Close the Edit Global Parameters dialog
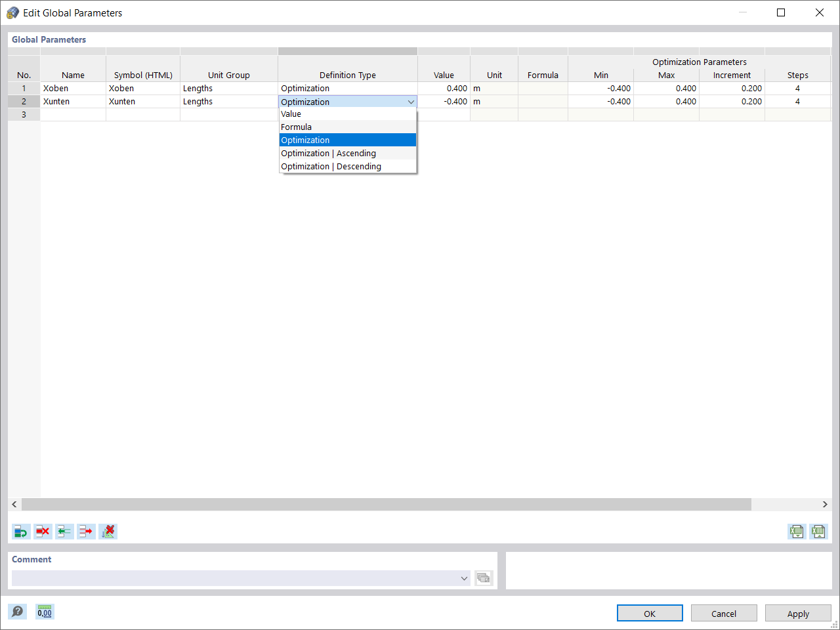840x630 pixels. click(x=820, y=12)
